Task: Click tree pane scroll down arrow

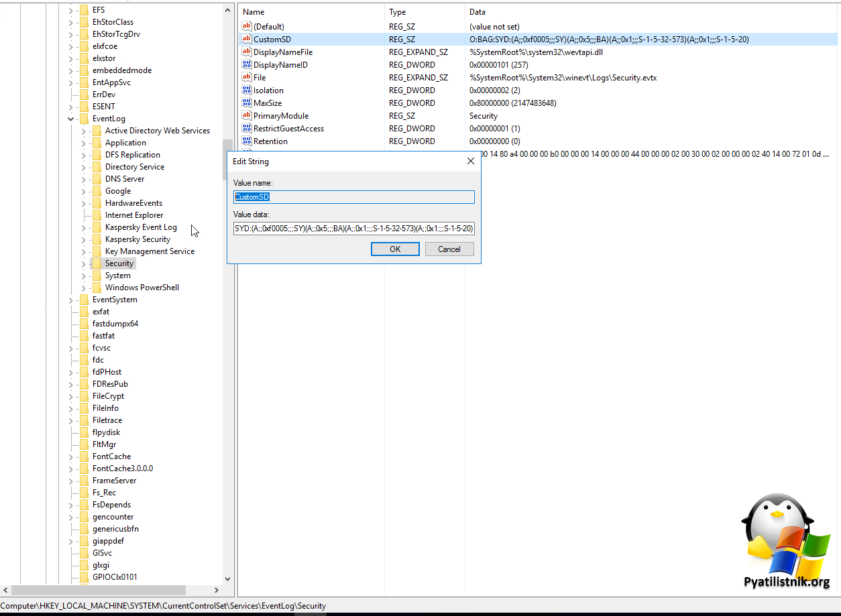Action: (227, 578)
